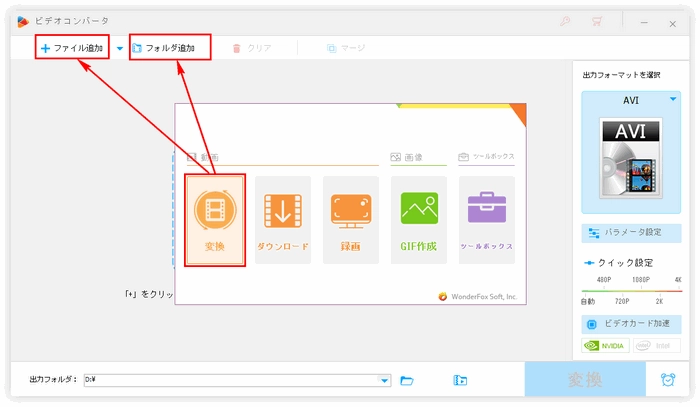Open the ツールボックス toolbox tile

[x=487, y=220]
